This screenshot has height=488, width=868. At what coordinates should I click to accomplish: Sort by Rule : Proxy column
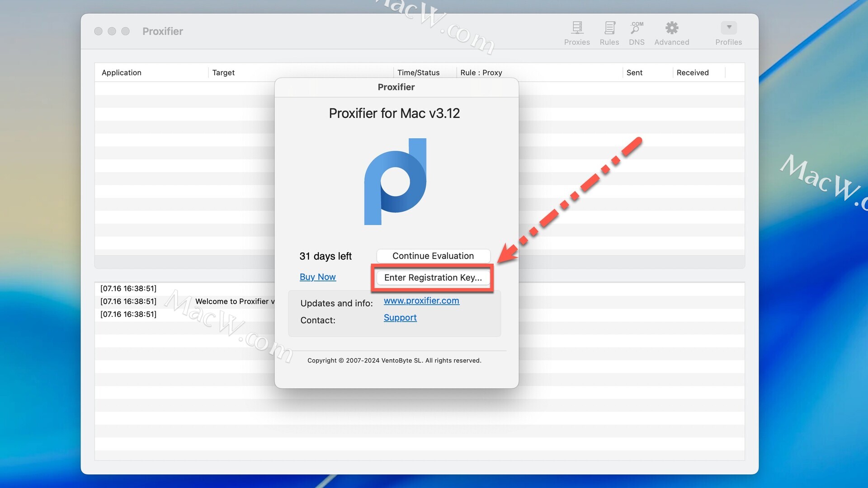coord(481,73)
